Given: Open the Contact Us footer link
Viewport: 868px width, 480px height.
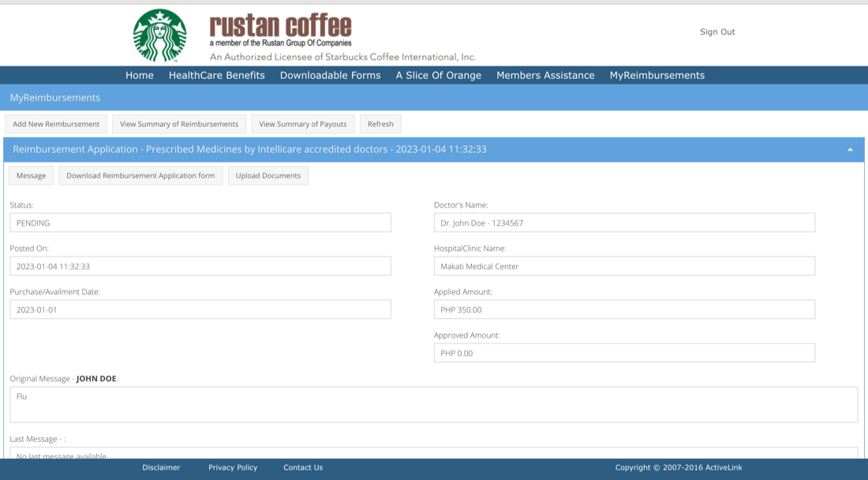Looking at the screenshot, I should click(303, 467).
